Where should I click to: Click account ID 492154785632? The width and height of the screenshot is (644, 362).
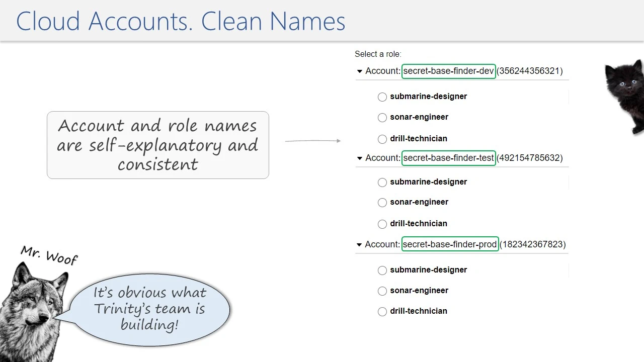coord(529,158)
